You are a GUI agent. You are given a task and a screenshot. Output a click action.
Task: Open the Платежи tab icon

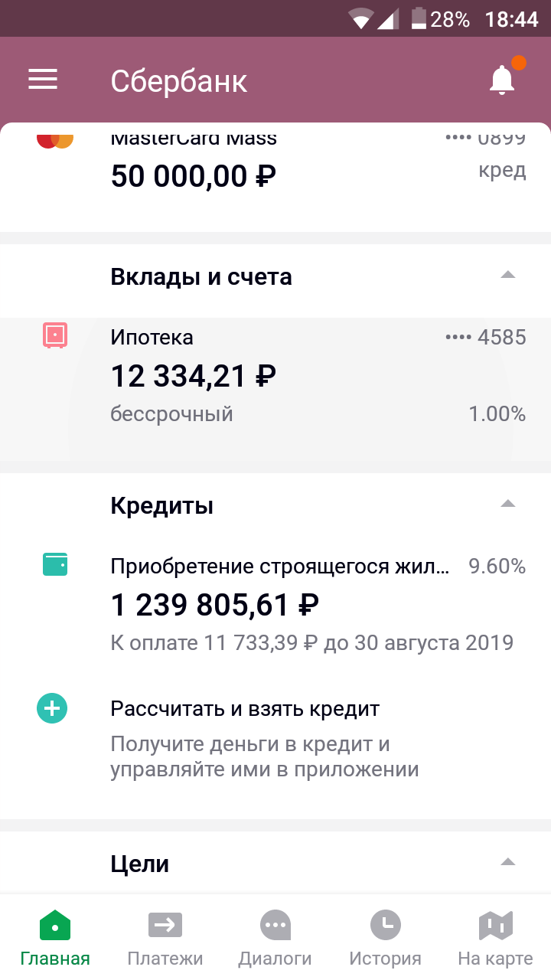165,926
